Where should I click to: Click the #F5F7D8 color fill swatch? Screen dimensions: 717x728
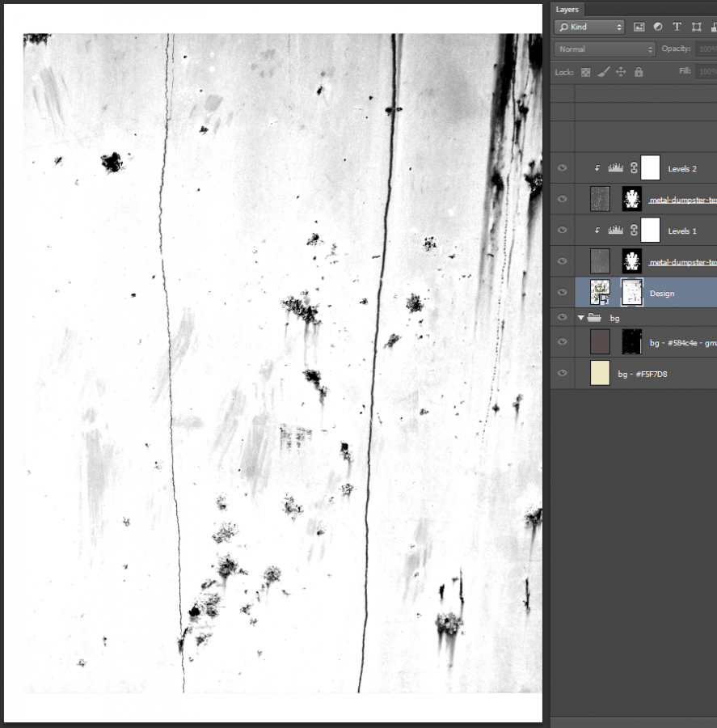(x=599, y=374)
